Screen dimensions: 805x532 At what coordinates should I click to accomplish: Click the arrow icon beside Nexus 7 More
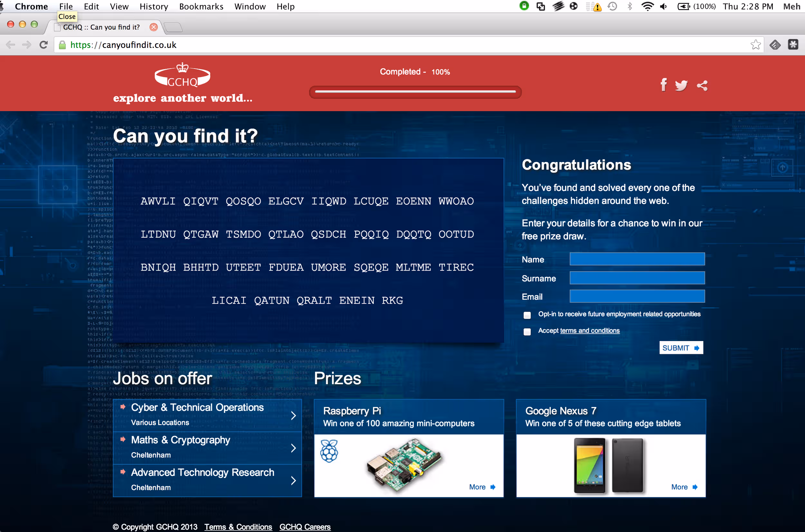695,487
